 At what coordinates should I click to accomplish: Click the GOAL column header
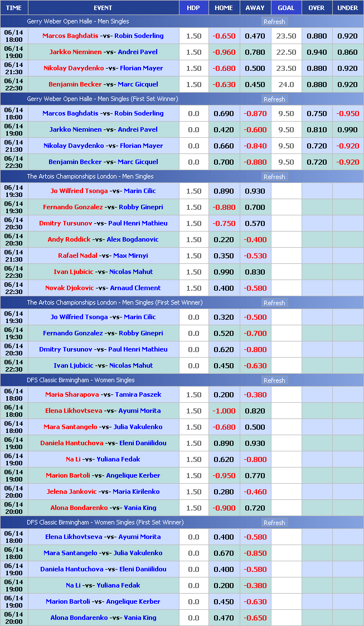click(x=286, y=8)
